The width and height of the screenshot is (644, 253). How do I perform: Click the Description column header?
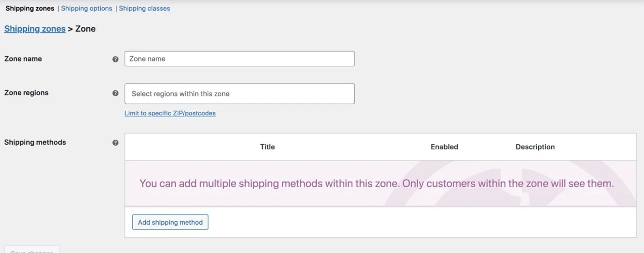tap(535, 147)
